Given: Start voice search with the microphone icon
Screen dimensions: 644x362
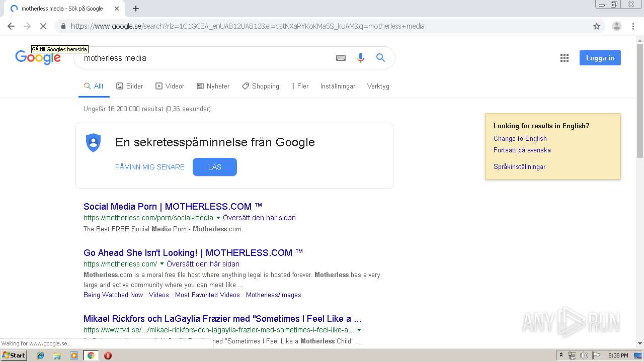Looking at the screenshot, I should [x=360, y=58].
